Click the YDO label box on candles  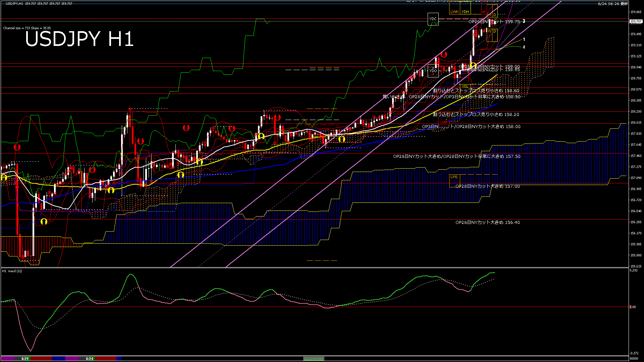click(x=433, y=71)
